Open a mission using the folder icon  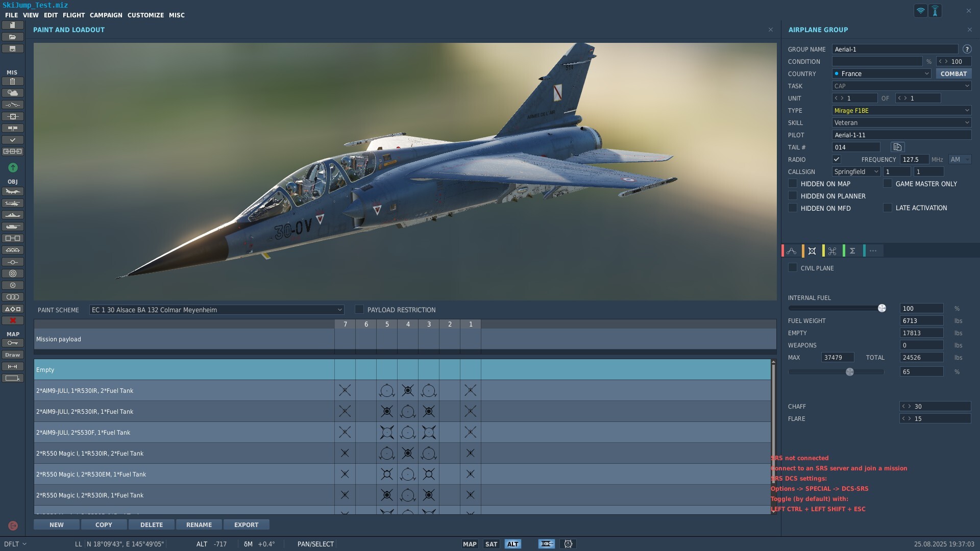click(13, 37)
